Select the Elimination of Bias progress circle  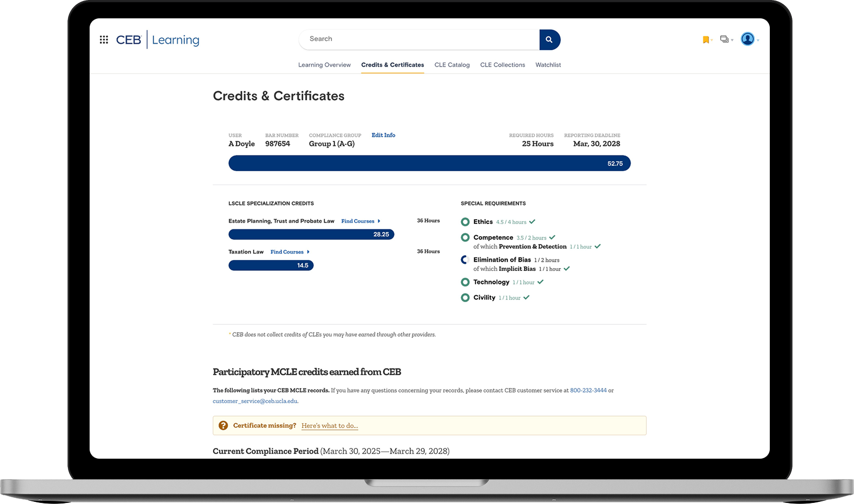tap(465, 260)
